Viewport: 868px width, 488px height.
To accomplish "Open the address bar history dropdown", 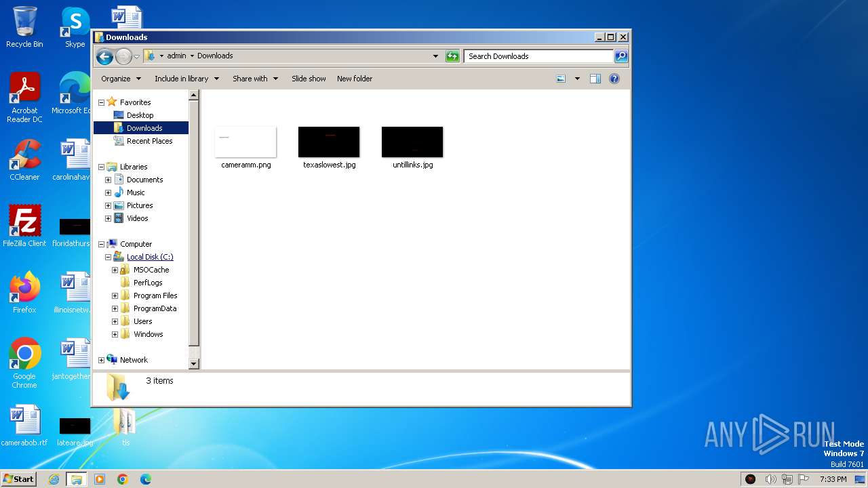I will click(435, 56).
